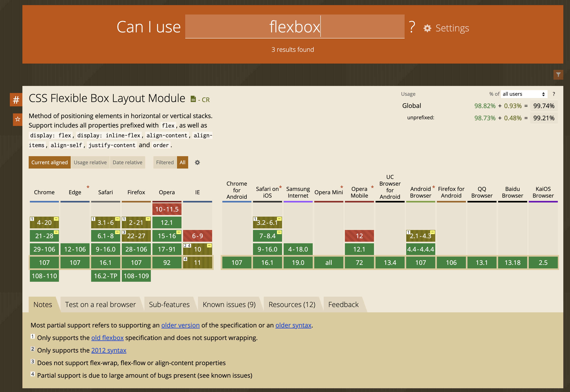Click IE 6-9 unsupported cell
The height and width of the screenshot is (392, 570).
[197, 236]
